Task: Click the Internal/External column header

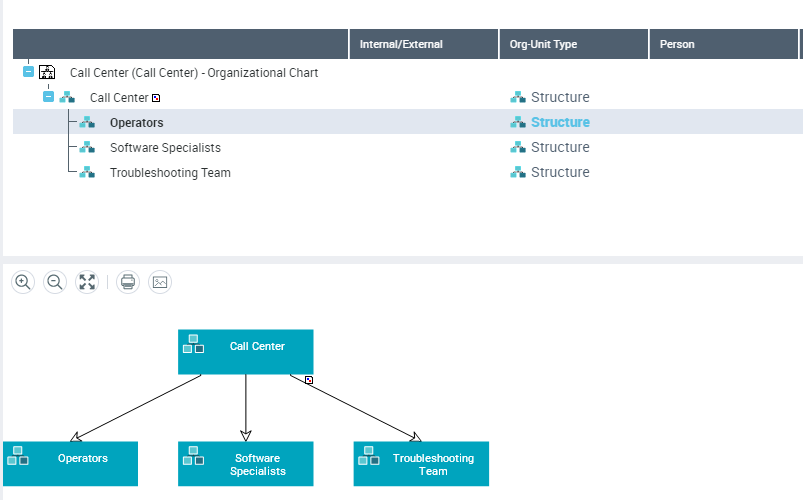Action: (401, 44)
